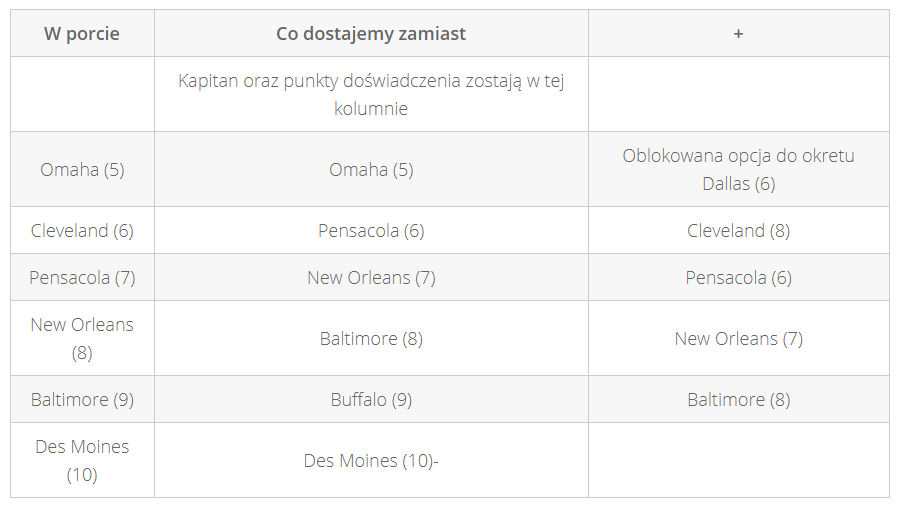This screenshot has height=511, width=897.
Task: Select Omaha (5) in the W porcie column
Action: [82, 169]
